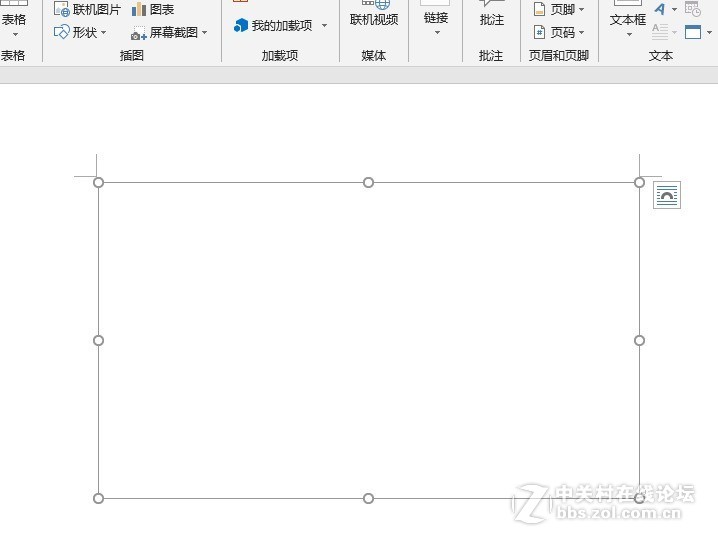The image size is (718, 547).
Task: Insert WordArt from the A icon
Action: (x=660, y=9)
